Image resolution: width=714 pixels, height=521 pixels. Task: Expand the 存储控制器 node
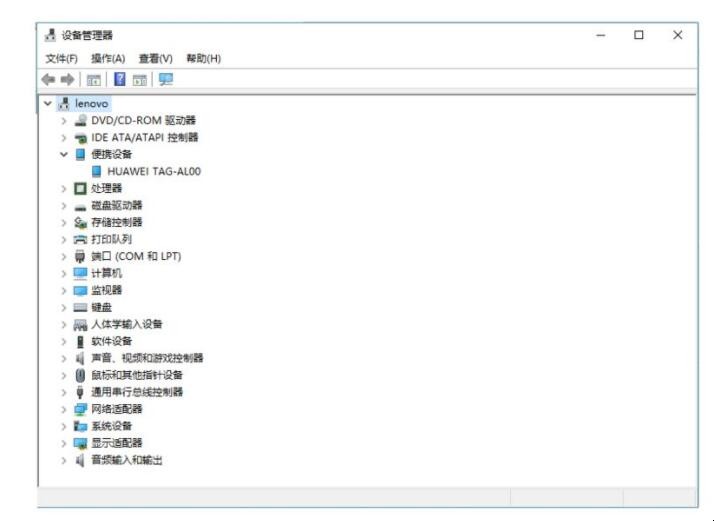pos(64,223)
